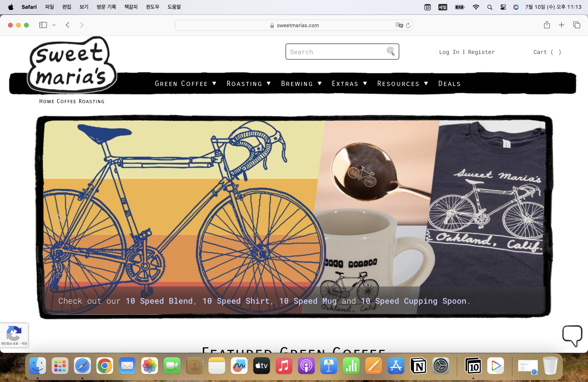Open FaceTime from the Dock
Screen dimensions: 588x382
172,365
